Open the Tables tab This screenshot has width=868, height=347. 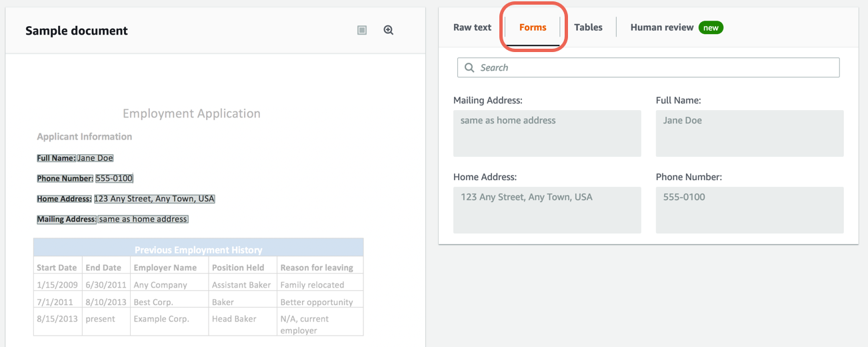588,27
